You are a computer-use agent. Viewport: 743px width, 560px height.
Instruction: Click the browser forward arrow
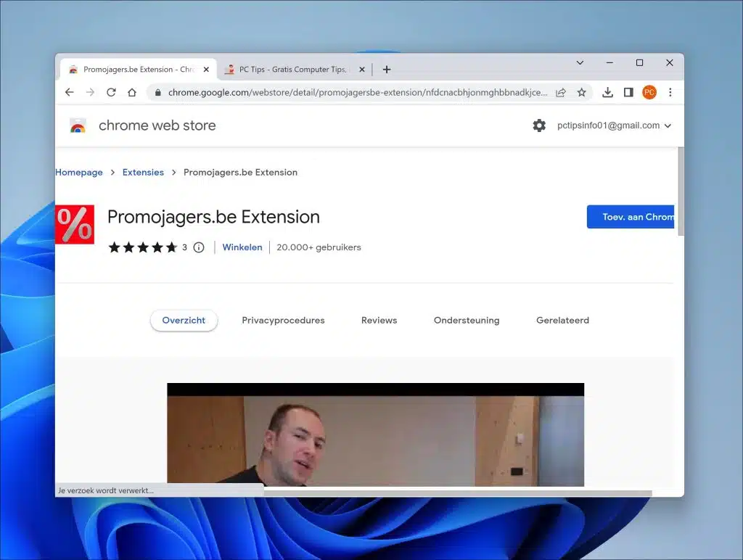90,92
